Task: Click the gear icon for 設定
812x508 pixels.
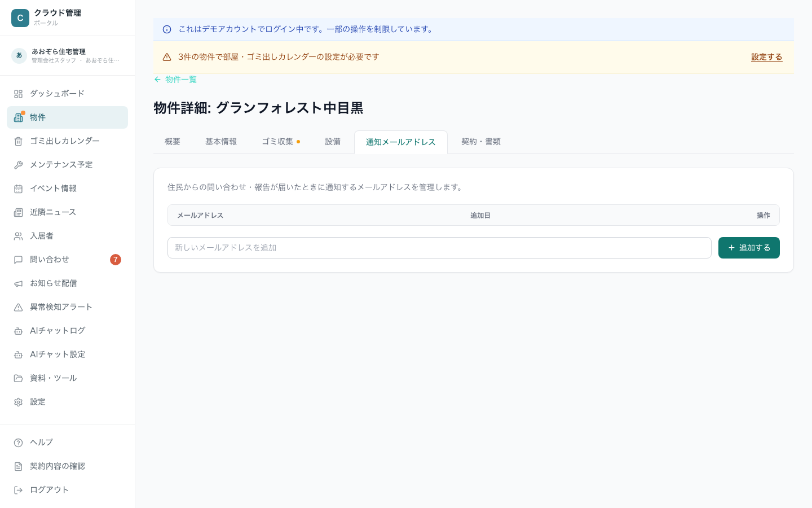Action: pos(18,402)
